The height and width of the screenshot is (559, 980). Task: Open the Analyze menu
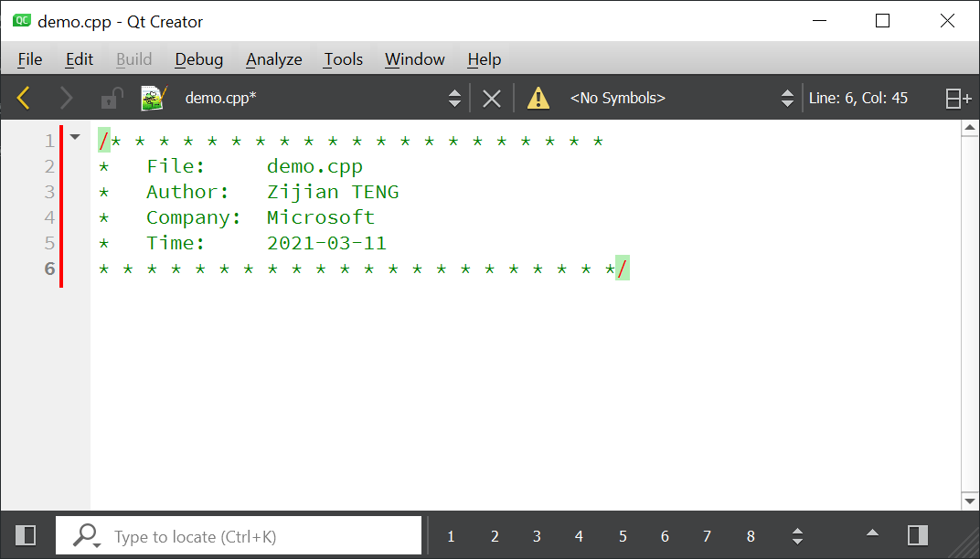[273, 59]
